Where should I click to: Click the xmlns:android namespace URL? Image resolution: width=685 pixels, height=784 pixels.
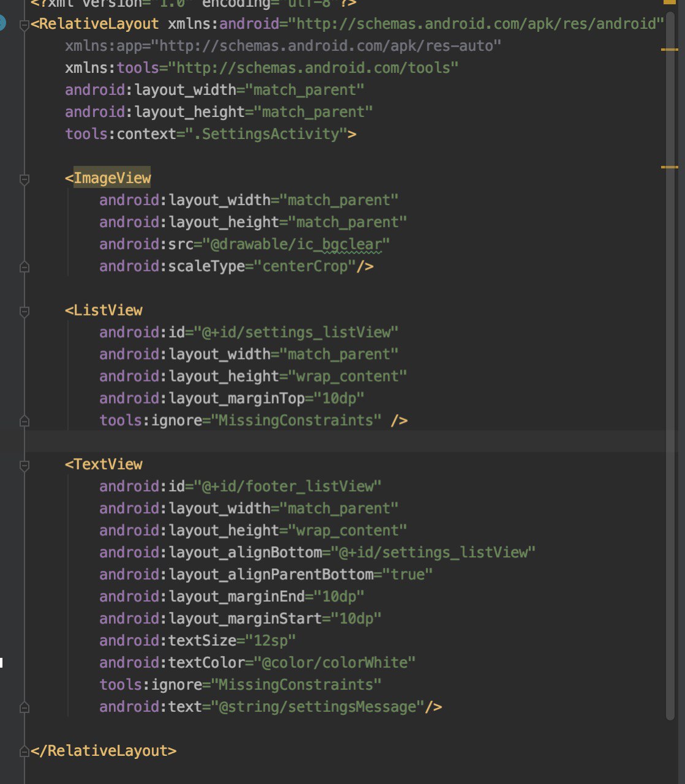coord(476,24)
